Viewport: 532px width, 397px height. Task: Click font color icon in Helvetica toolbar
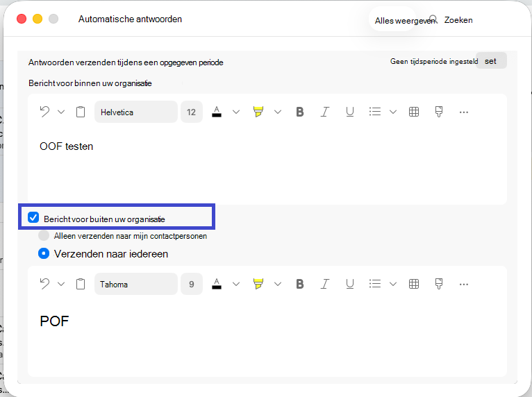217,112
